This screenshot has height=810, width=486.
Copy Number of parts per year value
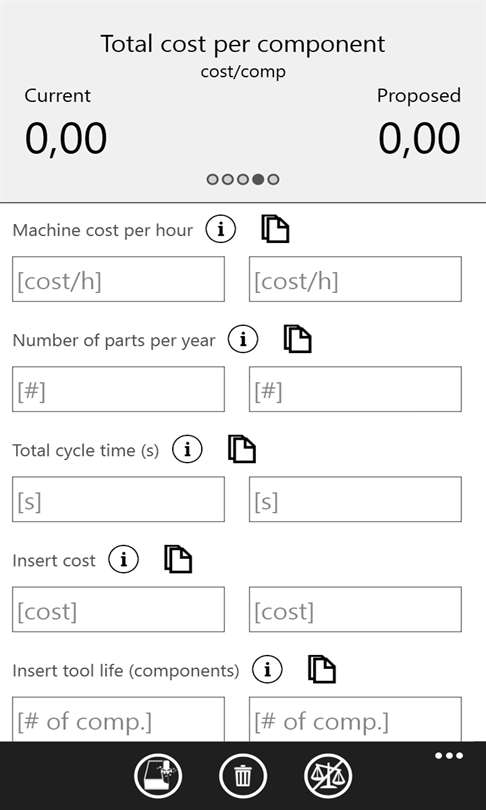298,339
